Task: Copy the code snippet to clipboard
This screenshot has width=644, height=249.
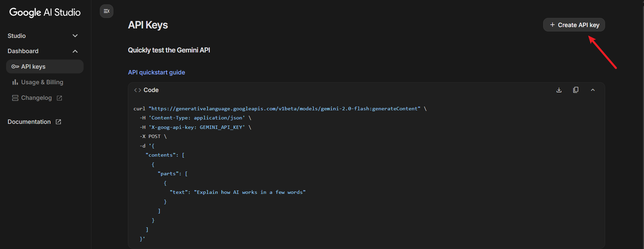Action: [x=576, y=90]
